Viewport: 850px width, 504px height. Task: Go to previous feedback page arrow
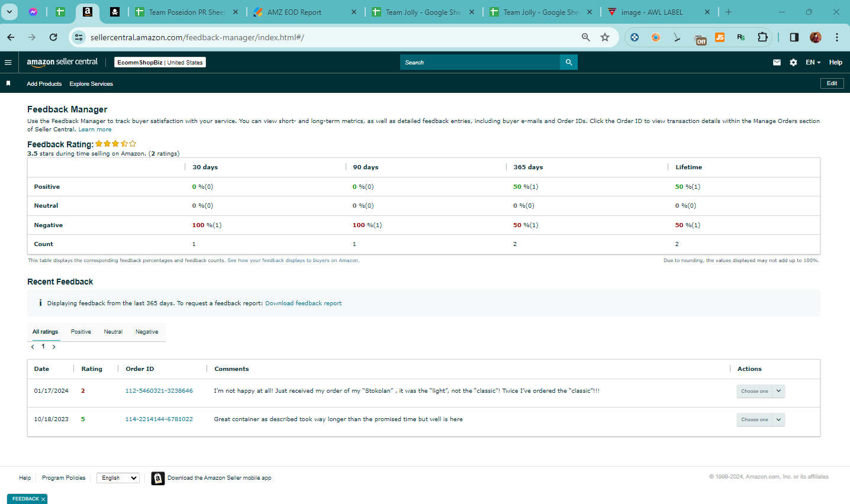33,347
